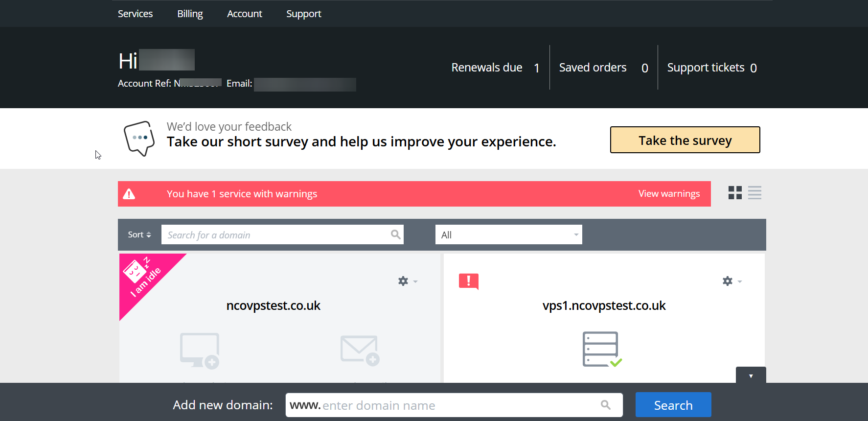Open the View warnings link
Viewport: 868px width, 421px height.
669,193
